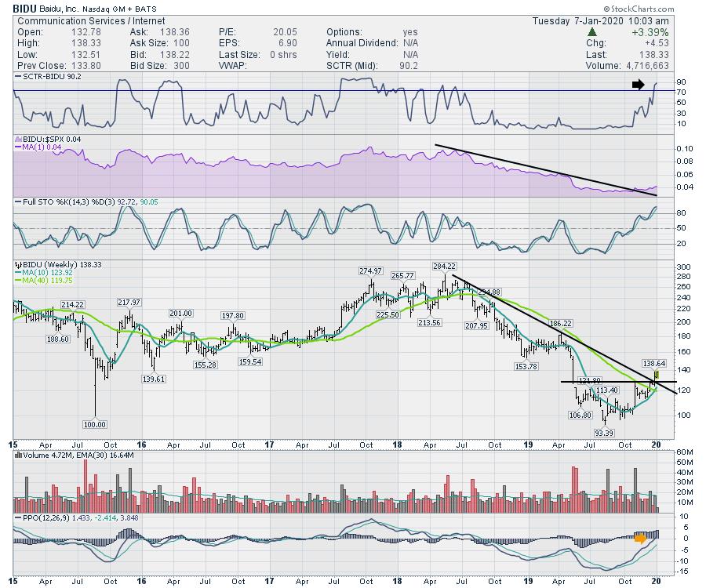
Task: Click the Prev Close value 133.80
Action: coord(86,66)
